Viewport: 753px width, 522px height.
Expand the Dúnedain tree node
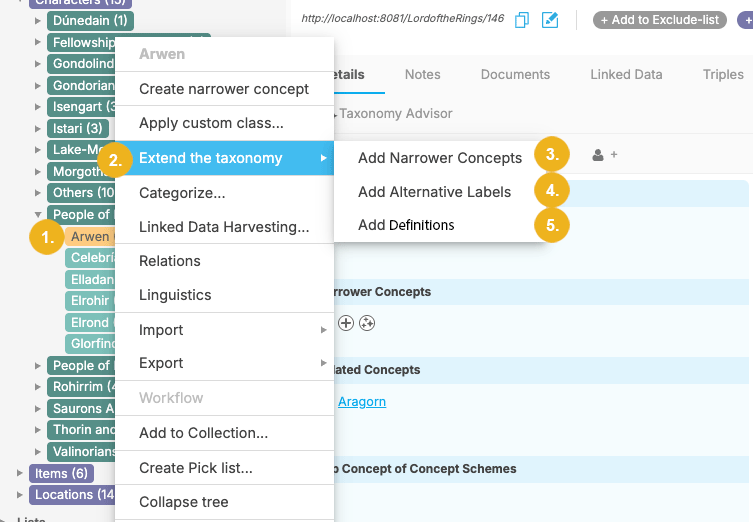click(x=37, y=21)
